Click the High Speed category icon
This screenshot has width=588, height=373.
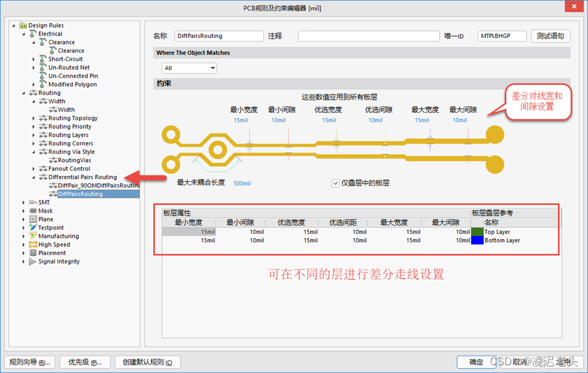pyautogui.click(x=33, y=245)
